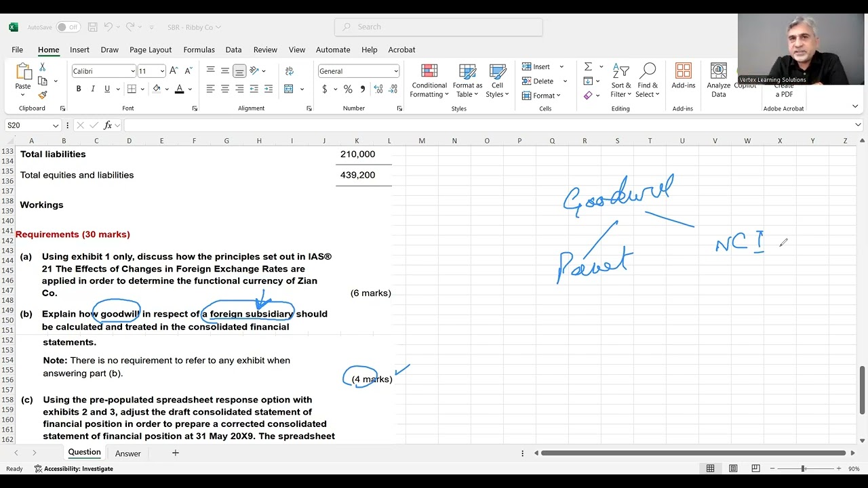Open Add-ins

pos(684,77)
